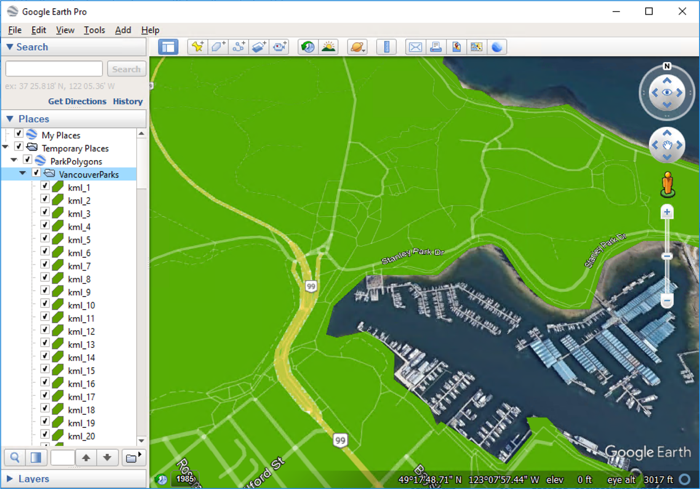Uncheck the VancouverParks checkbox

point(37,172)
